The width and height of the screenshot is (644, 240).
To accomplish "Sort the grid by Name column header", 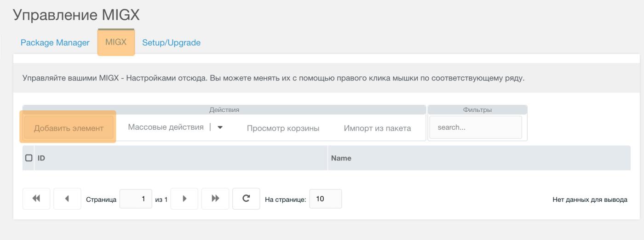I will (479, 158).
